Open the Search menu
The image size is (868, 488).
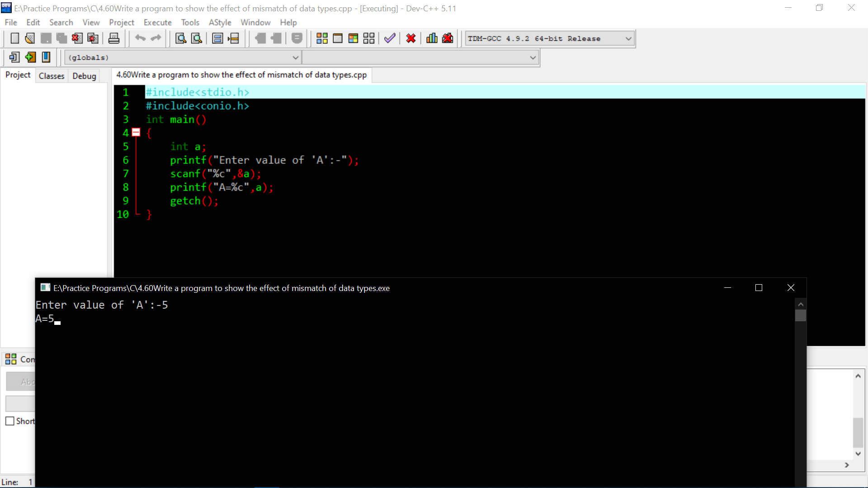61,23
